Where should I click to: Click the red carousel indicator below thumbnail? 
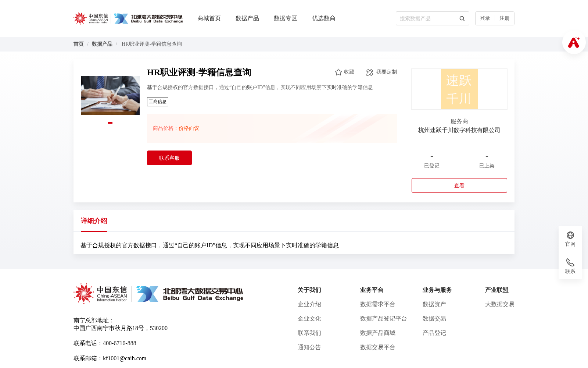coord(110,123)
